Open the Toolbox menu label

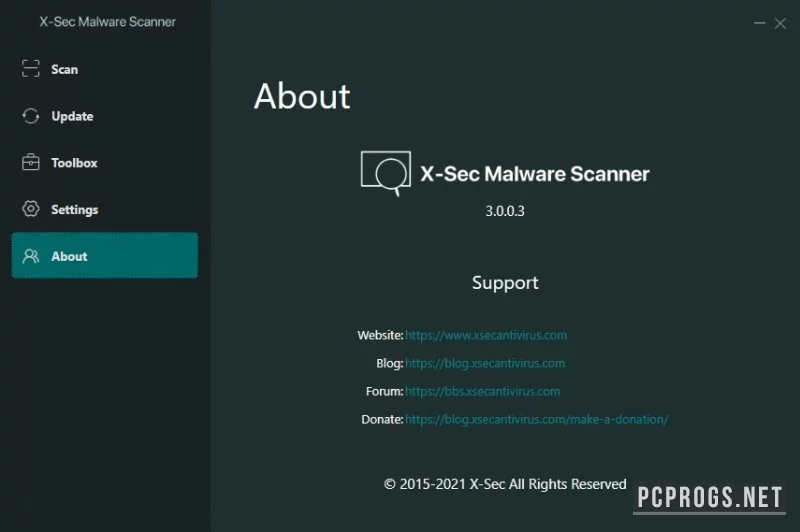coord(74,163)
